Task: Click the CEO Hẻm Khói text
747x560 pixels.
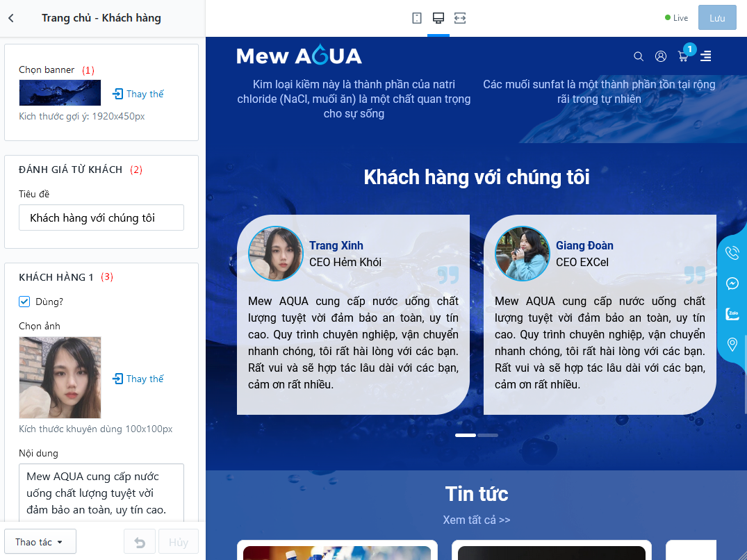Action: (345, 263)
